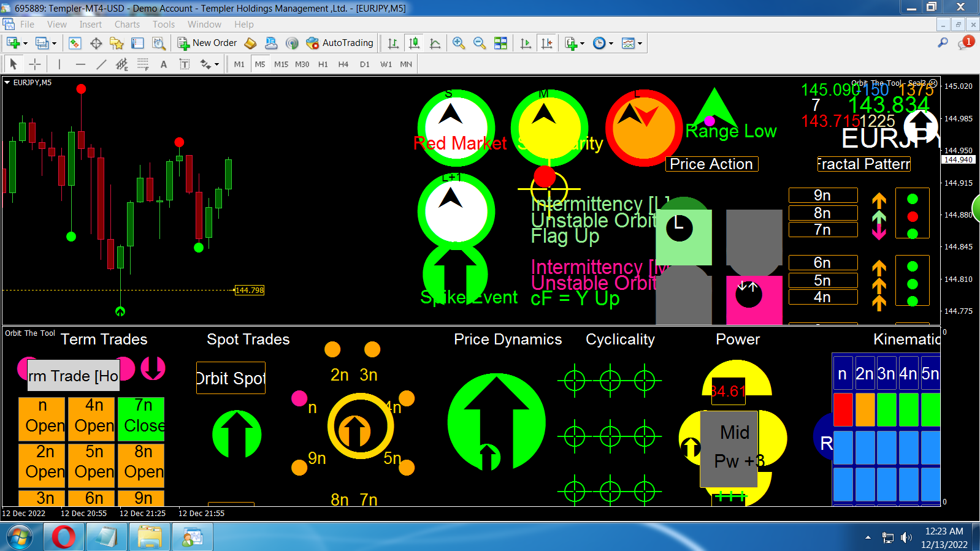Select the horizontal line drawing tool
980x551 pixels.
pyautogui.click(x=80, y=64)
